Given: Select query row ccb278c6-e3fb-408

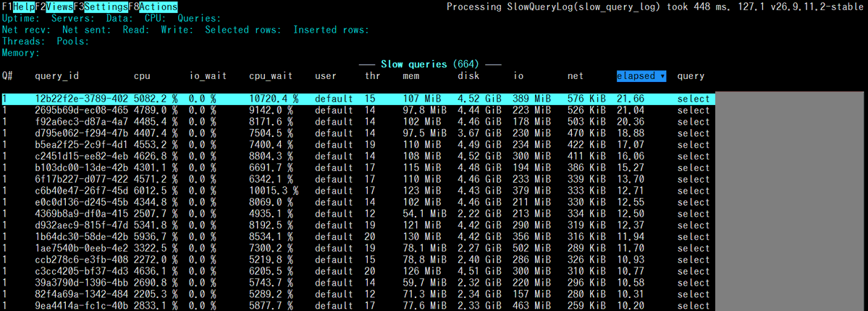Looking at the screenshot, I should 358,260.
